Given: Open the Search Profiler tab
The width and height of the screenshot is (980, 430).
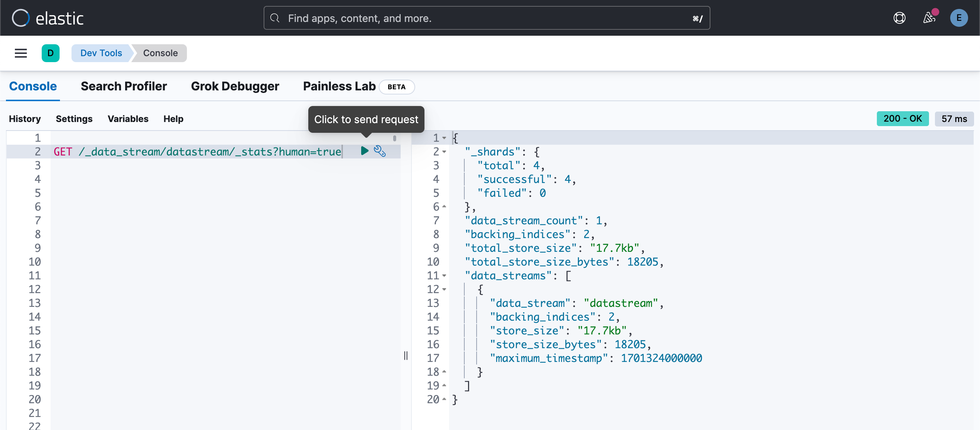Looking at the screenshot, I should tap(124, 86).
